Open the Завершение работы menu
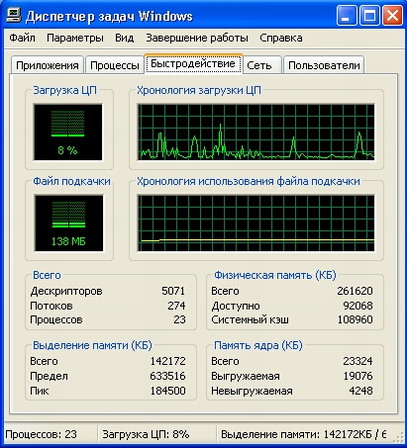 tap(197, 38)
